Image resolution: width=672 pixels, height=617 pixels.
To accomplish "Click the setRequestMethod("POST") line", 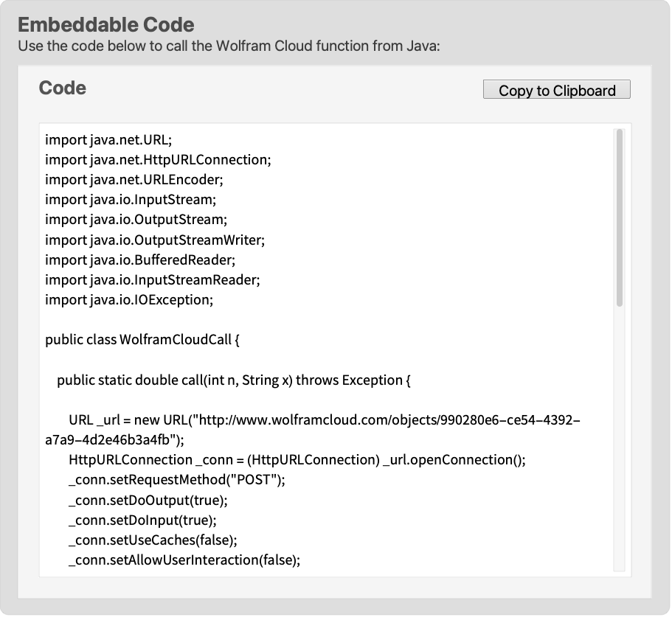I will pos(177,480).
